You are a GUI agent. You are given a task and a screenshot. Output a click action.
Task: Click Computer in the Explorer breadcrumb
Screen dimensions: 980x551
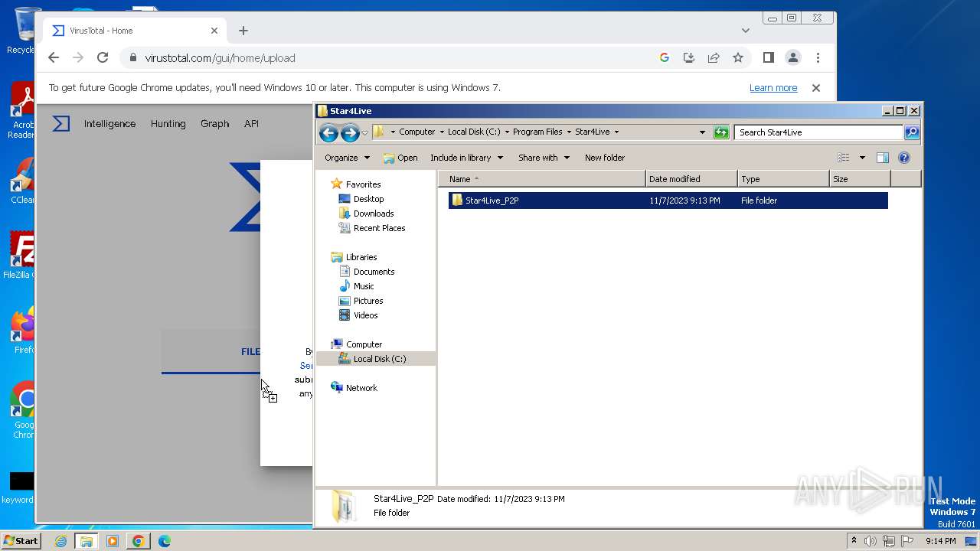coord(416,132)
